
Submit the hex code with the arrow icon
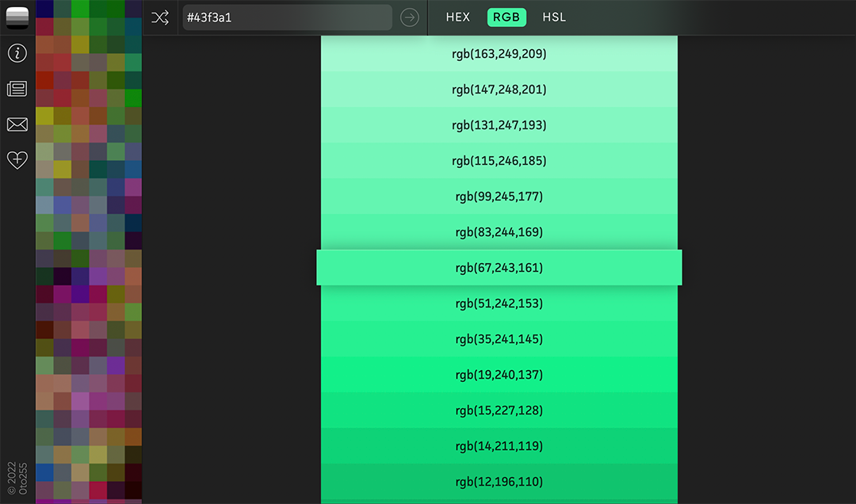409,17
